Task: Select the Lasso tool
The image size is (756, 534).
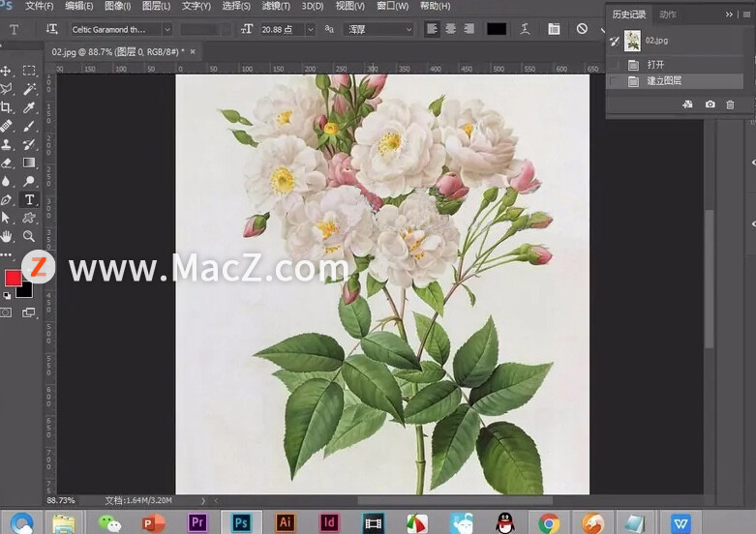Action: (6, 89)
